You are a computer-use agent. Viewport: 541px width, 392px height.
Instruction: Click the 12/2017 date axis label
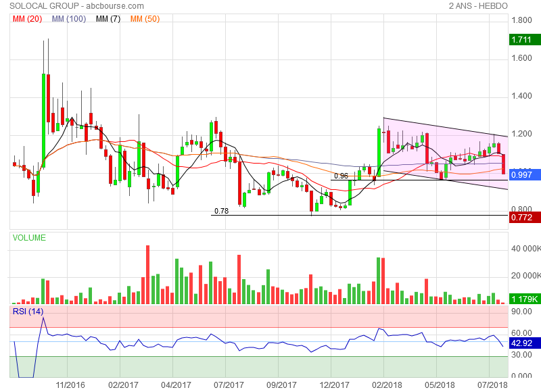[x=334, y=385]
